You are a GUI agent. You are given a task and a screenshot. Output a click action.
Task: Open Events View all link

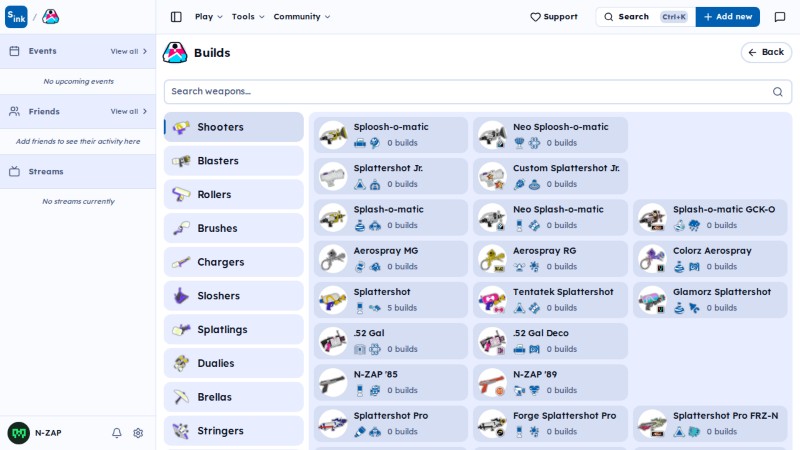pos(129,51)
